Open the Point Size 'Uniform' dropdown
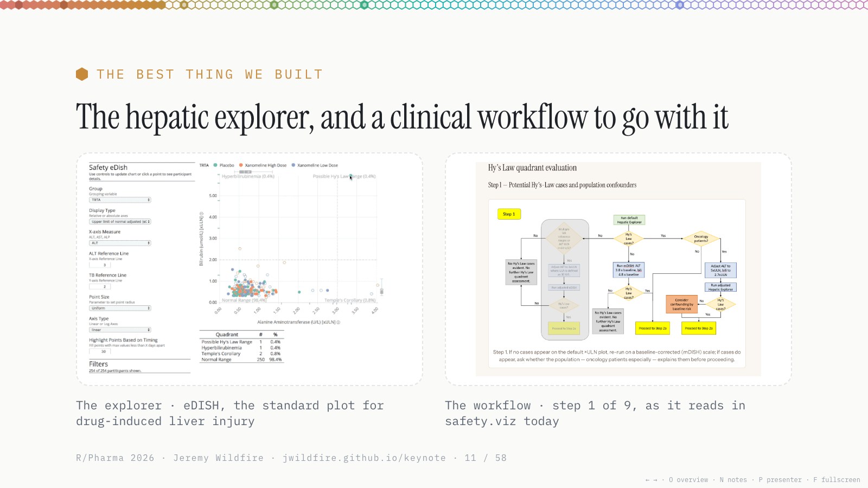868x488 pixels. (x=120, y=308)
